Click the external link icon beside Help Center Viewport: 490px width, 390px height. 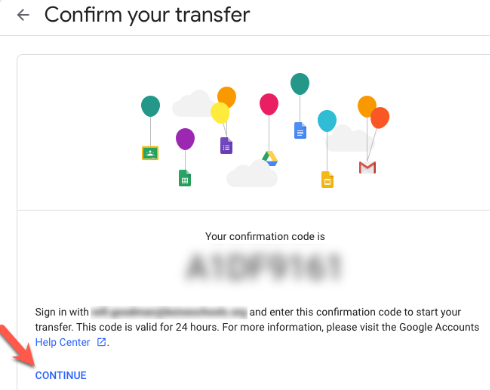click(x=101, y=342)
